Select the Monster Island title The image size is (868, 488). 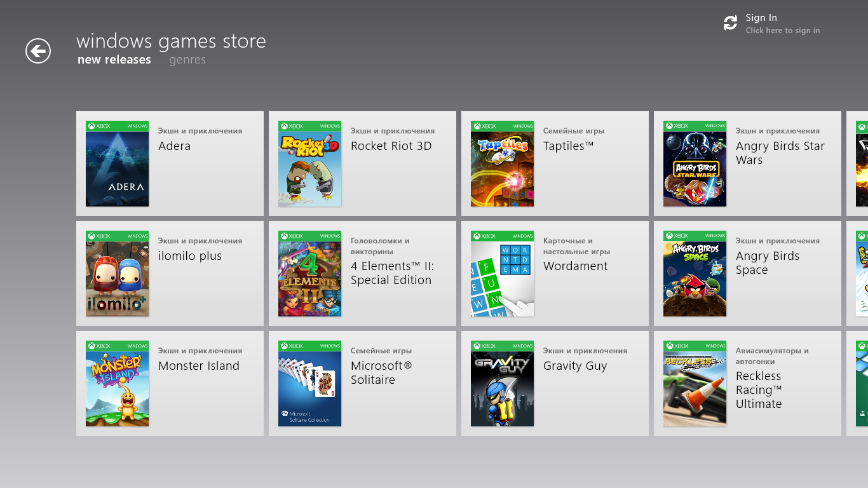[x=199, y=366]
